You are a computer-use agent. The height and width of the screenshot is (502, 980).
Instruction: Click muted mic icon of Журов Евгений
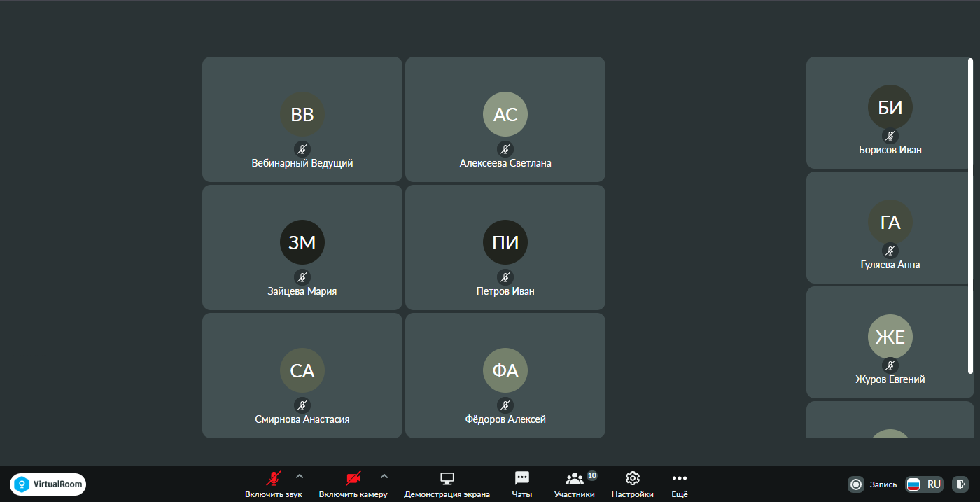point(890,365)
